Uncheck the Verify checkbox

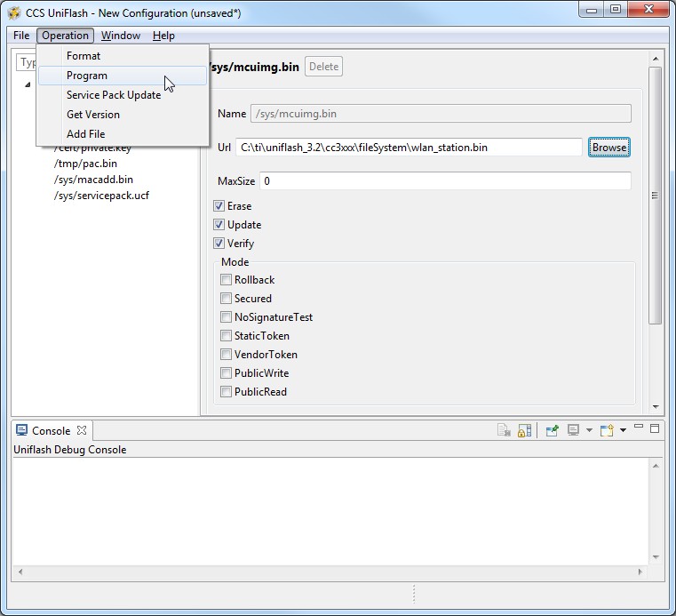point(219,243)
